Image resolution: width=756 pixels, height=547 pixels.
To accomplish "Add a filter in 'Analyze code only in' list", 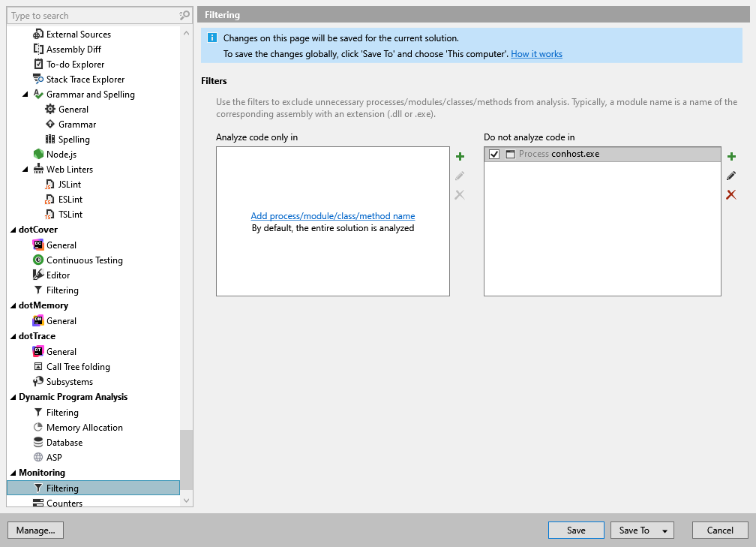I will (332, 215).
